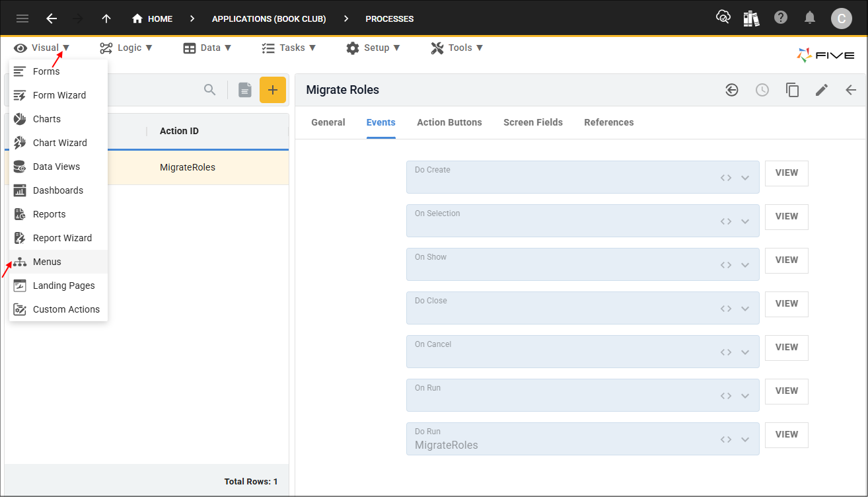Click VIEW next to On Cancel
Screen dimensions: 868x497
[x=787, y=347]
